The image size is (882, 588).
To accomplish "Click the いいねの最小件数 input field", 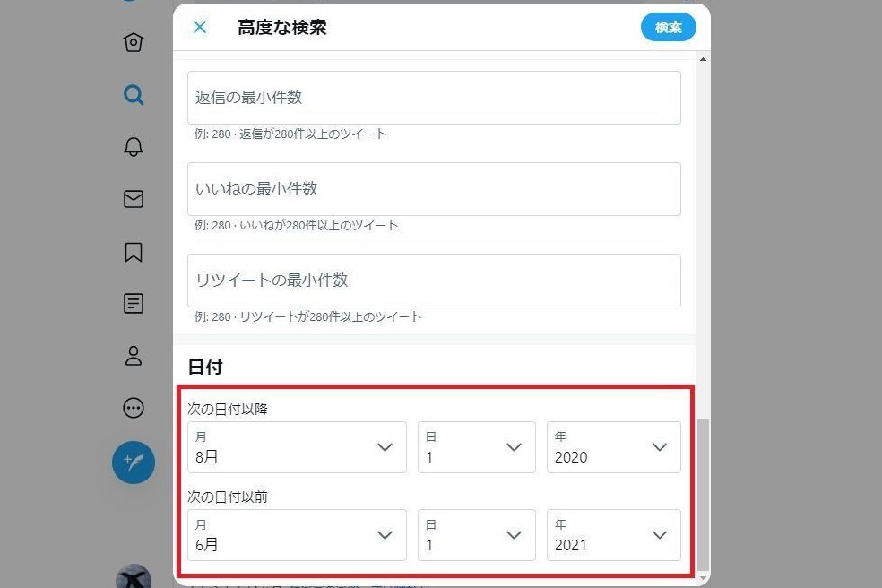I will pyautogui.click(x=434, y=189).
